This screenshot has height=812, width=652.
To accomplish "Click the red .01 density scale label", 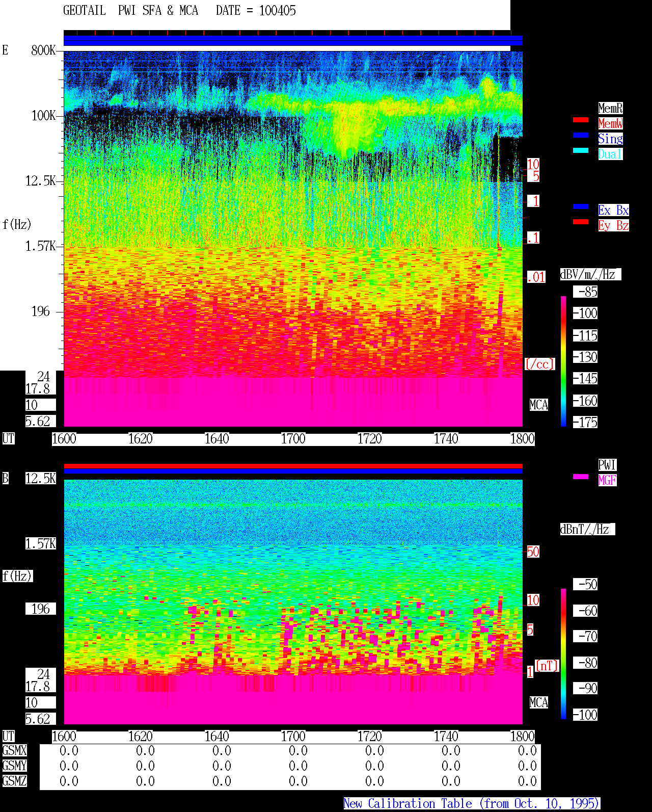I will point(536,277).
